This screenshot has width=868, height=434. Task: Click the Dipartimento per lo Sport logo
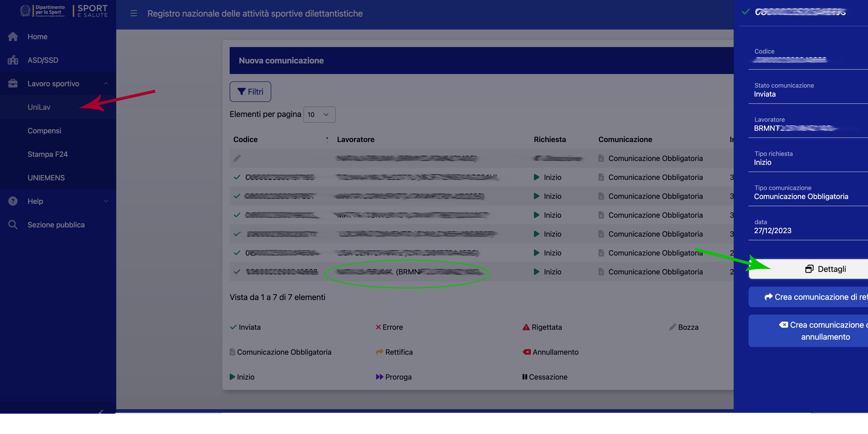[x=43, y=11]
